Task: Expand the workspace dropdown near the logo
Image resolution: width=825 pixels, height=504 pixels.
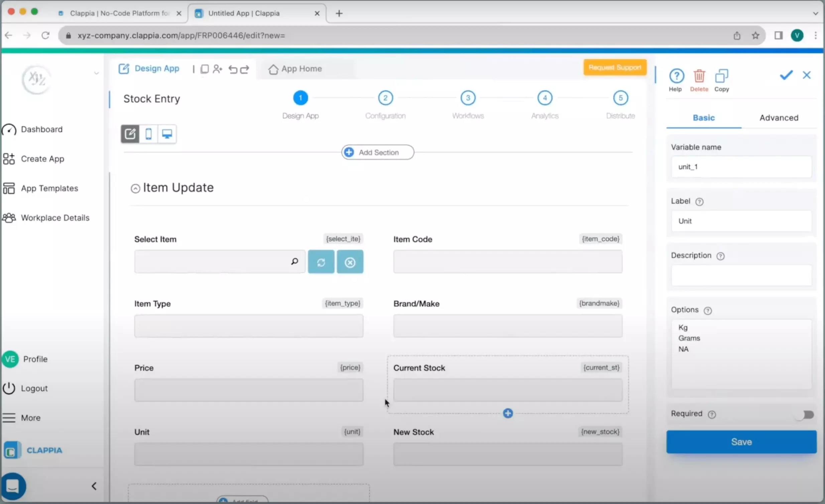Action: click(97, 73)
